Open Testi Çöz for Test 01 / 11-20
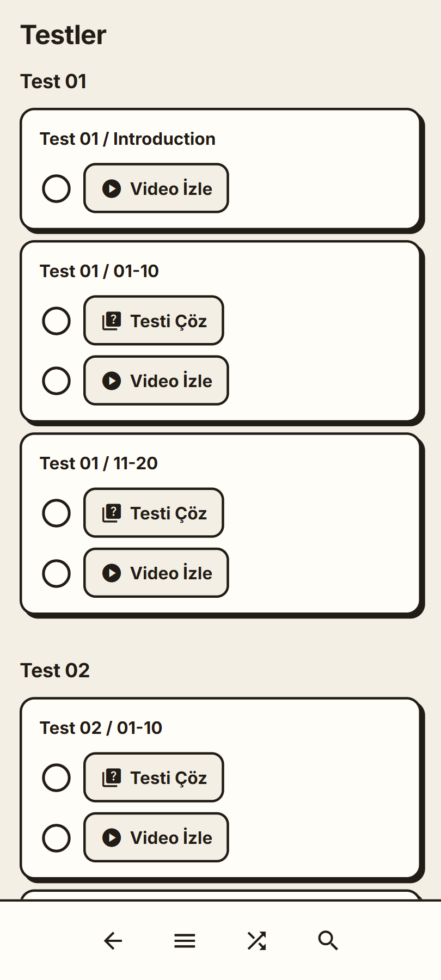Viewport: 441px width, 980px height. coord(154,513)
